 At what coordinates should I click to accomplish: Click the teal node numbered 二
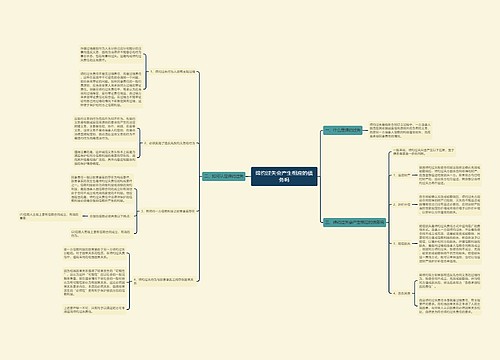tap(354, 222)
